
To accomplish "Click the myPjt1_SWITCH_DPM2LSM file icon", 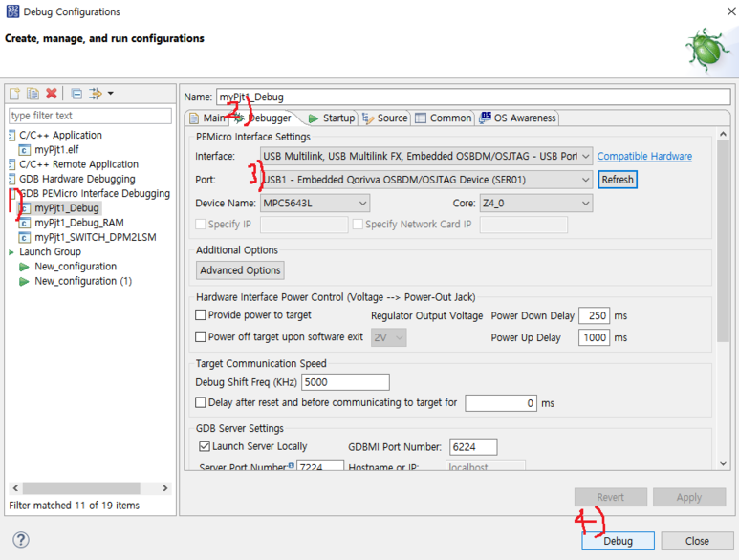I will pyautogui.click(x=25, y=237).
